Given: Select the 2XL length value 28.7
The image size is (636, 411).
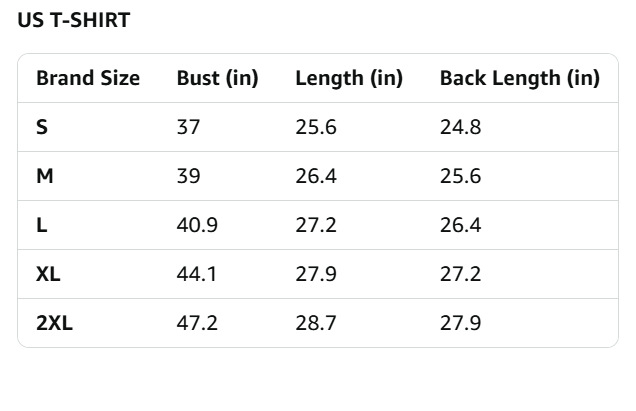Looking at the screenshot, I should (x=315, y=323).
